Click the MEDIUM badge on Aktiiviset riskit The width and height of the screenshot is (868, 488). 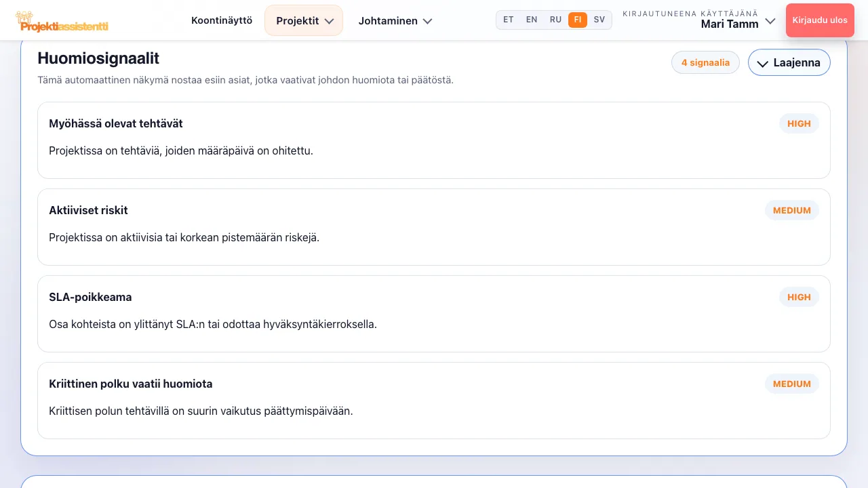[792, 210]
